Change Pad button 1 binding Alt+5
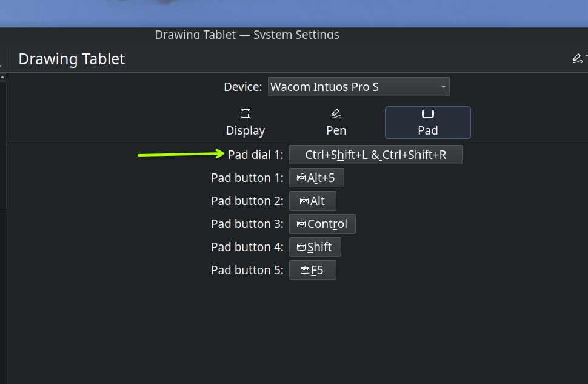 (316, 178)
